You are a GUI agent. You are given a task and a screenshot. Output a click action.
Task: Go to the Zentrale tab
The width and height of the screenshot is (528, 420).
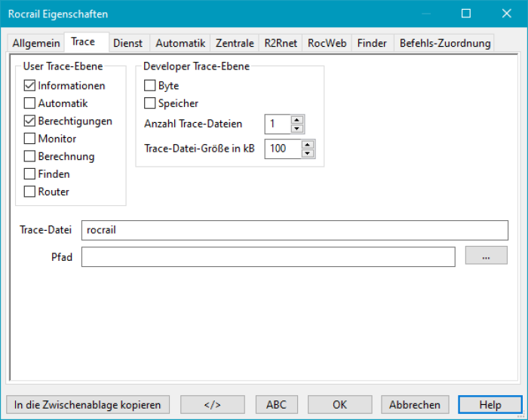tap(235, 43)
